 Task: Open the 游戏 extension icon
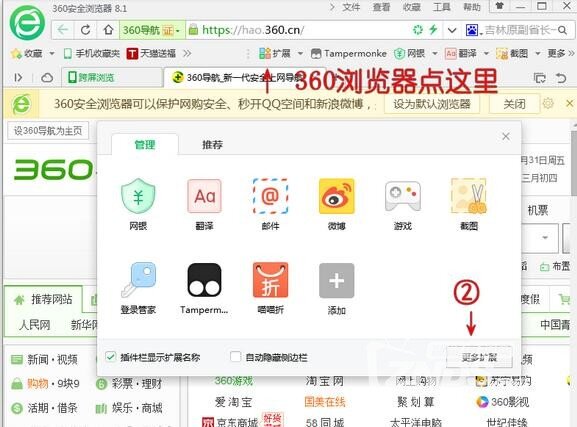[403, 196]
